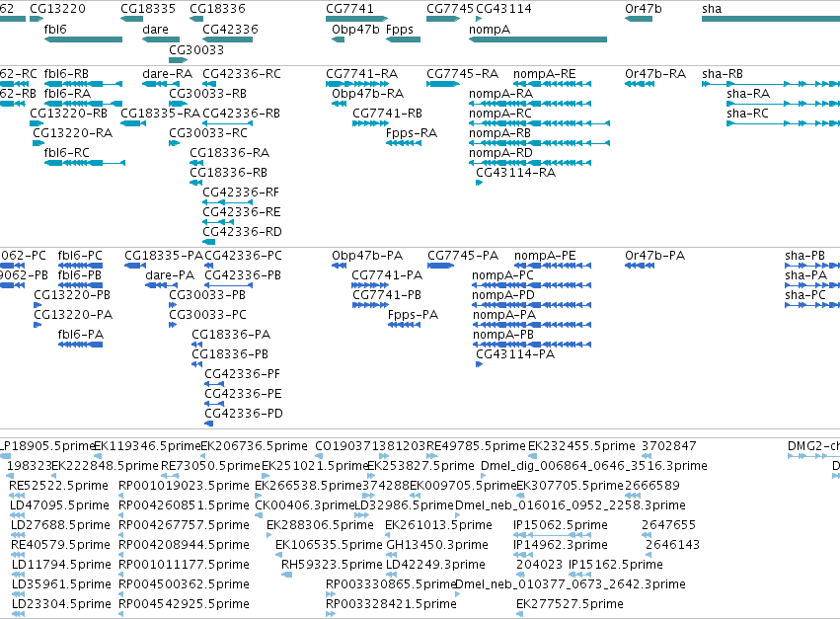Click EST LD47095.5prime
840x619 pixels.
click(59, 505)
